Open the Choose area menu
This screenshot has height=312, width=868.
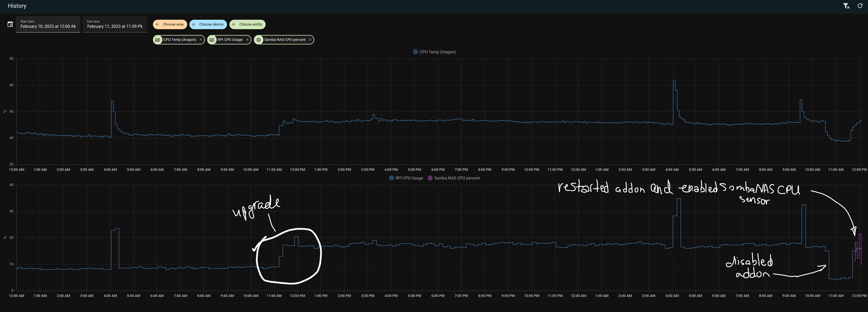tap(170, 24)
